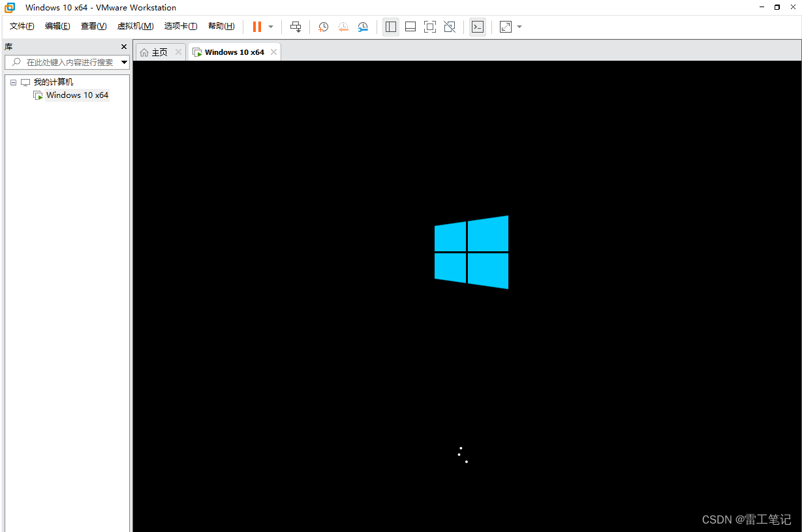Open the 查看(V) menu
The width and height of the screenshot is (802, 532).
coord(93,26)
